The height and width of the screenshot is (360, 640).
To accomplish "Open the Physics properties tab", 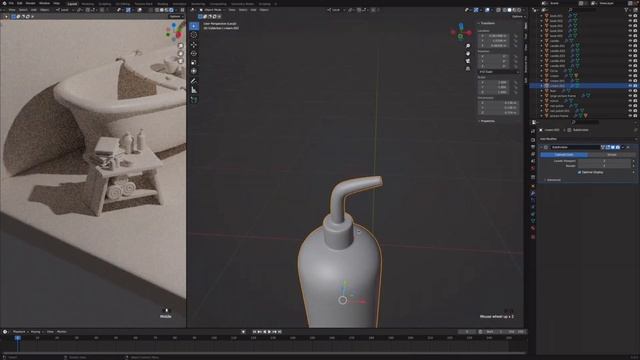I will tap(533, 207).
